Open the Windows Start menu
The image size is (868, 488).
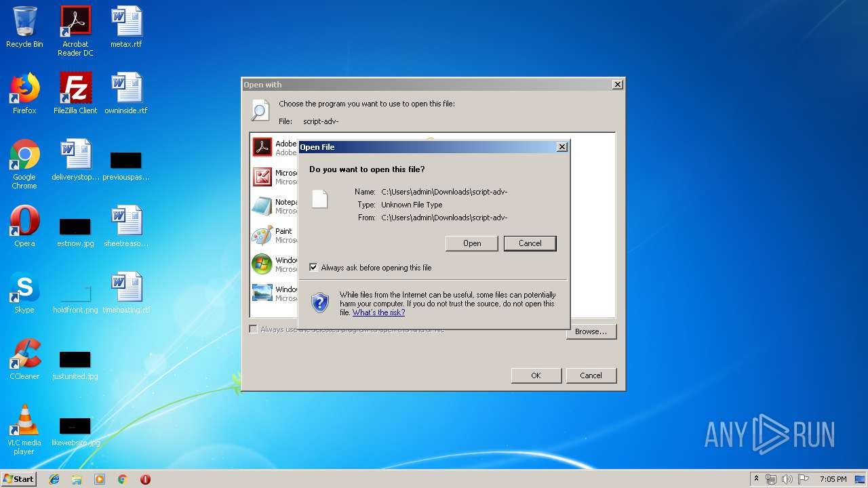(19, 479)
